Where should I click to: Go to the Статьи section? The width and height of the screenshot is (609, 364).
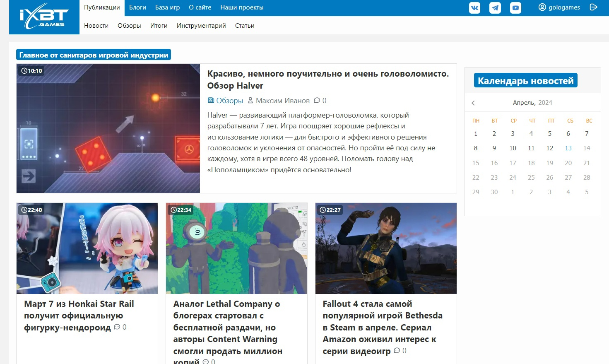pyautogui.click(x=245, y=26)
